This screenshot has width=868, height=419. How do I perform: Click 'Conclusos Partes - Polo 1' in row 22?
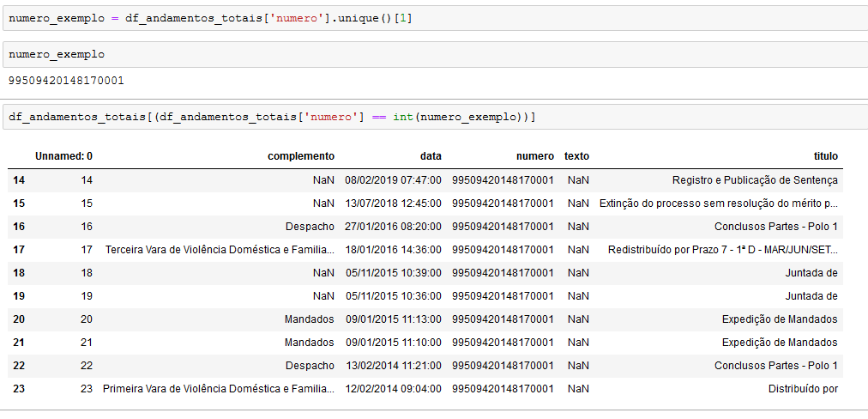tap(776, 366)
